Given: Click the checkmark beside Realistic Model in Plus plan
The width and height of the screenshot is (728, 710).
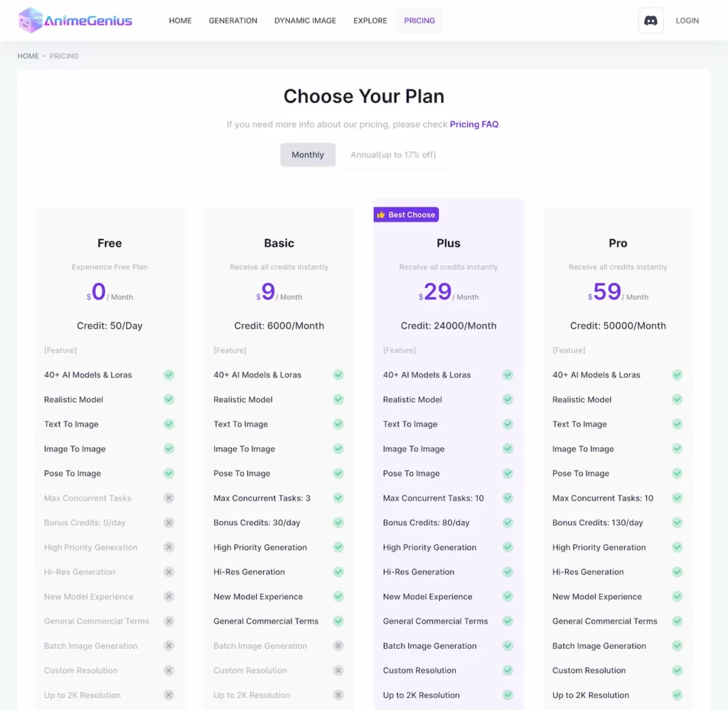Looking at the screenshot, I should click(508, 399).
